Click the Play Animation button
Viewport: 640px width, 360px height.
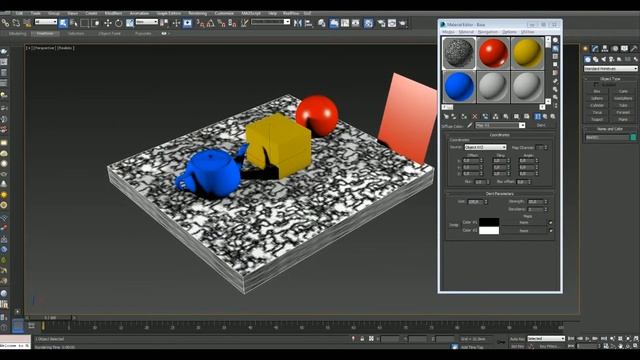point(587,339)
